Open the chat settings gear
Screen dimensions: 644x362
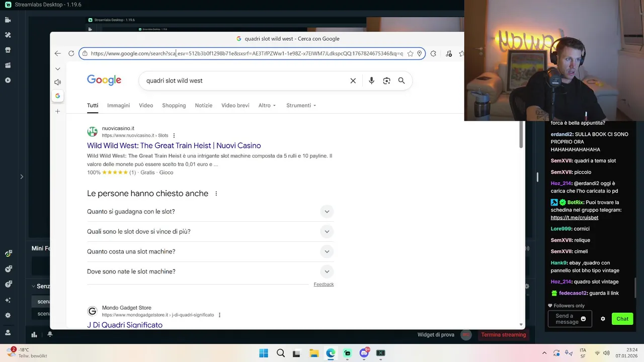coord(603,319)
